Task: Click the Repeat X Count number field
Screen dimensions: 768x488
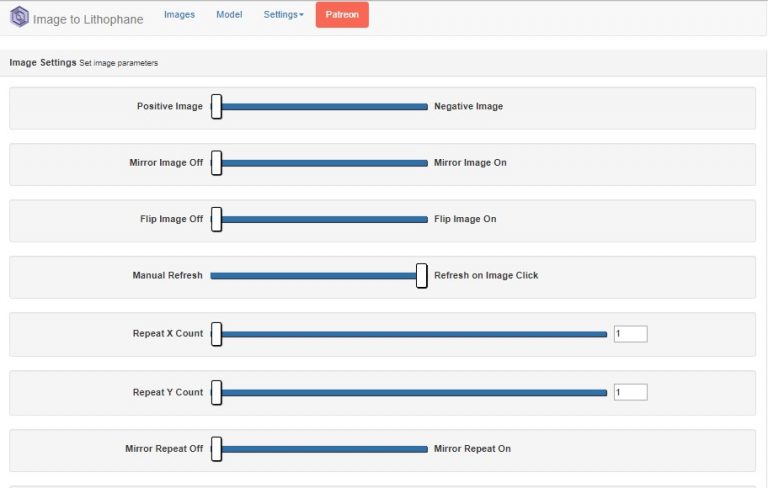Action: [x=630, y=334]
